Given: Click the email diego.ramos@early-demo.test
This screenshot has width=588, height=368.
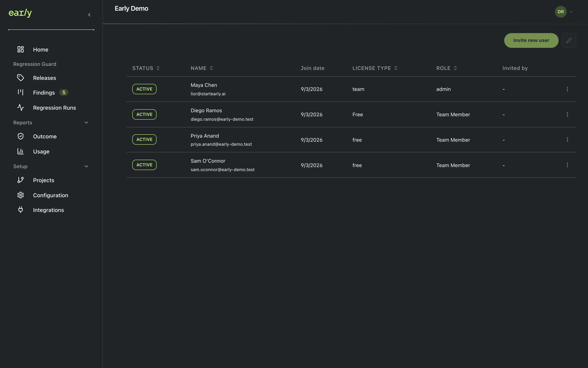Looking at the screenshot, I should [x=222, y=119].
